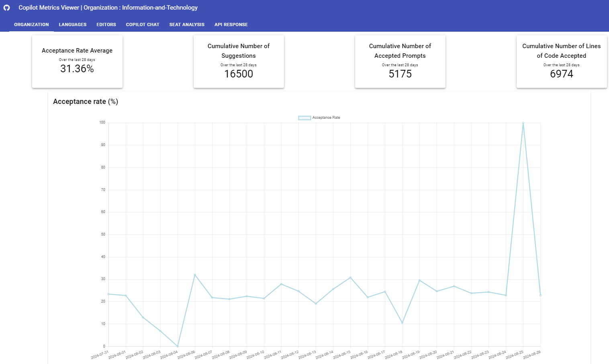The height and width of the screenshot is (364, 609).
Task: View the API Response tab
Action: click(x=231, y=24)
